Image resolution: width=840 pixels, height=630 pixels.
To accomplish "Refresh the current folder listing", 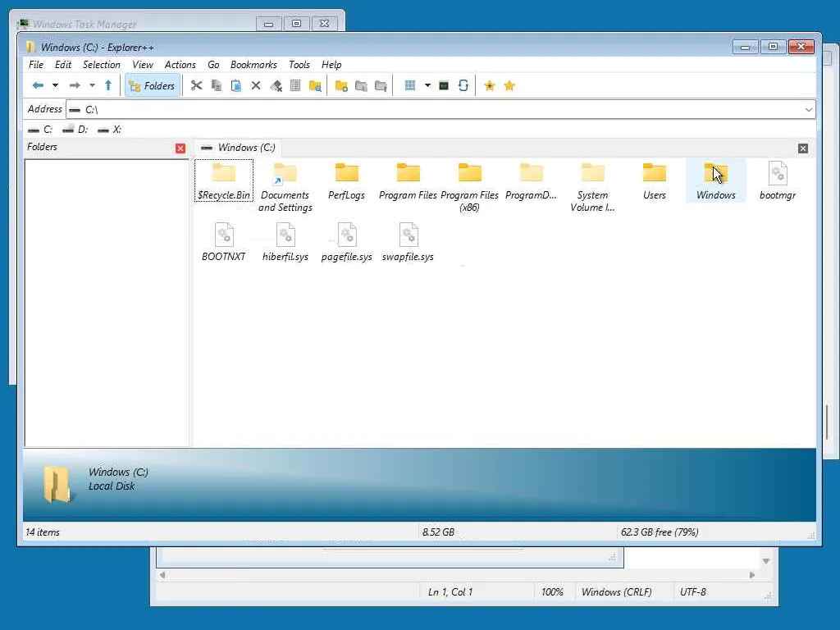I will [x=463, y=85].
